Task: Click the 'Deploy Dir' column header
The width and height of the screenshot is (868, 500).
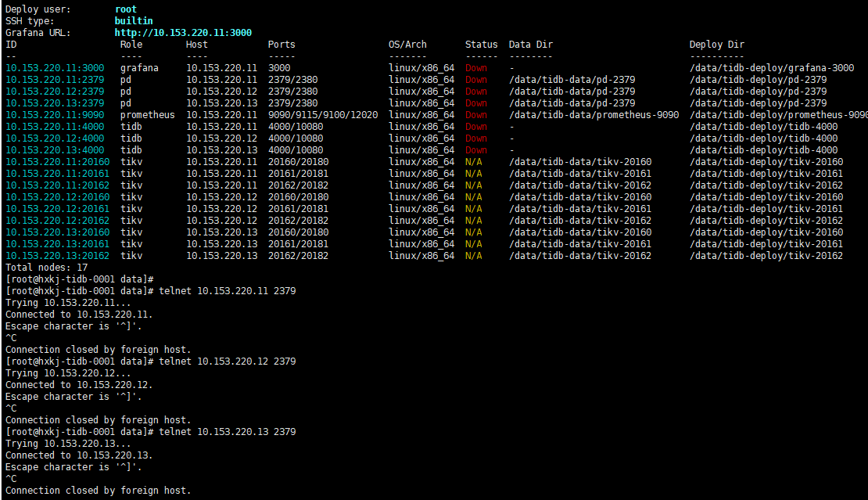Action: pos(717,45)
